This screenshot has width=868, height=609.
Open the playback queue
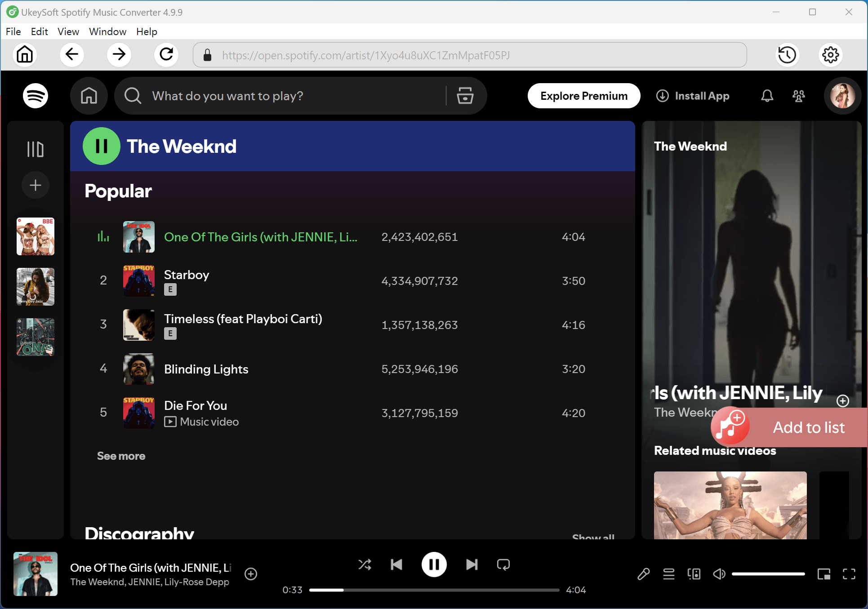click(x=668, y=574)
